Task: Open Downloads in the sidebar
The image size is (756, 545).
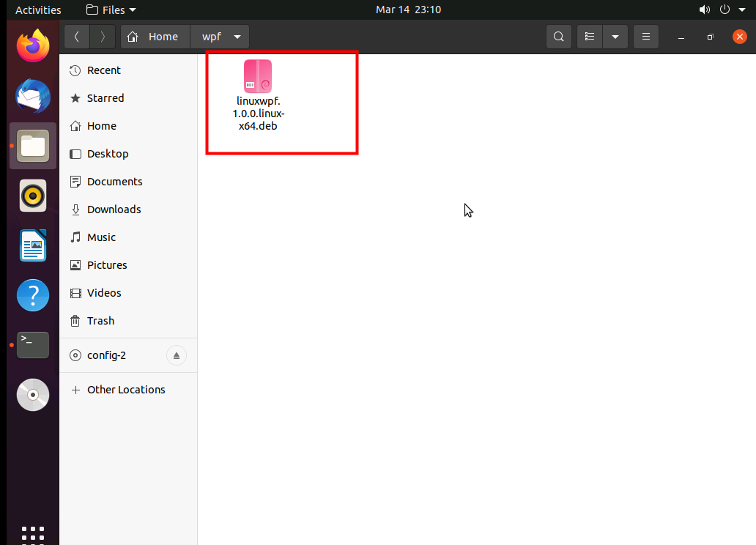Action: pyautogui.click(x=128, y=210)
